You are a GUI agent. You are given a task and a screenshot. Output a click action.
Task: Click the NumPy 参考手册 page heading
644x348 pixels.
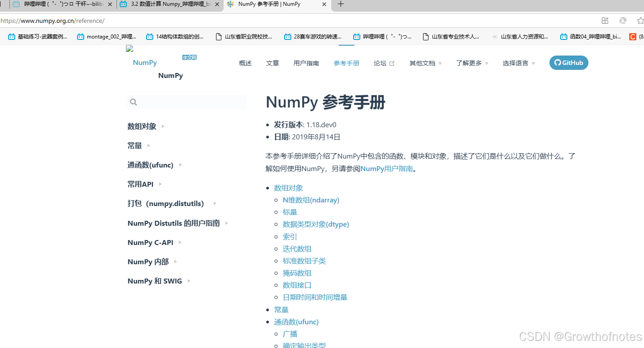point(325,103)
